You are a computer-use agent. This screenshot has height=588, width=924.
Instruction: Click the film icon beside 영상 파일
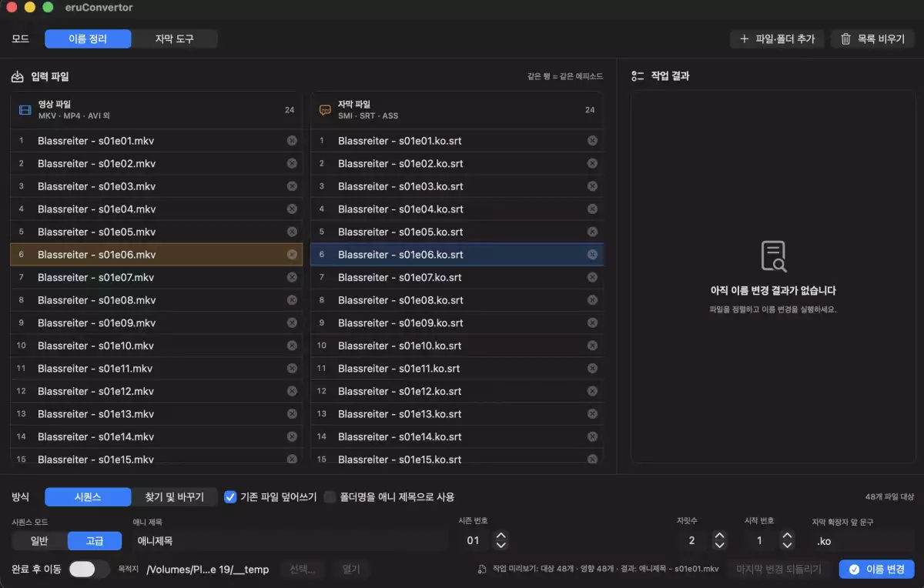click(25, 110)
